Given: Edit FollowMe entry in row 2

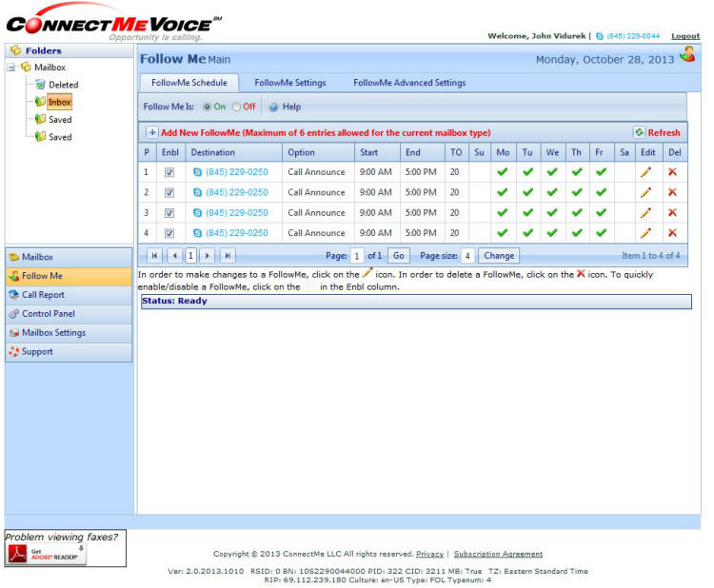Looking at the screenshot, I should click(645, 192).
